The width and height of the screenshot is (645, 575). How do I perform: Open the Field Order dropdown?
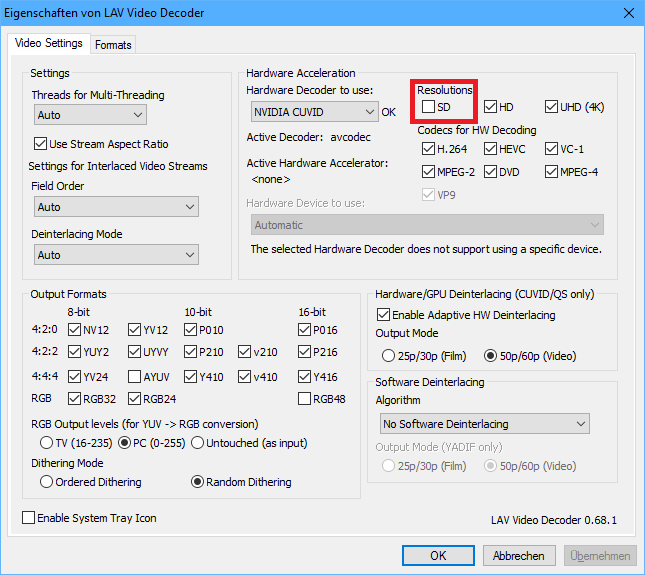pyautogui.click(x=116, y=206)
